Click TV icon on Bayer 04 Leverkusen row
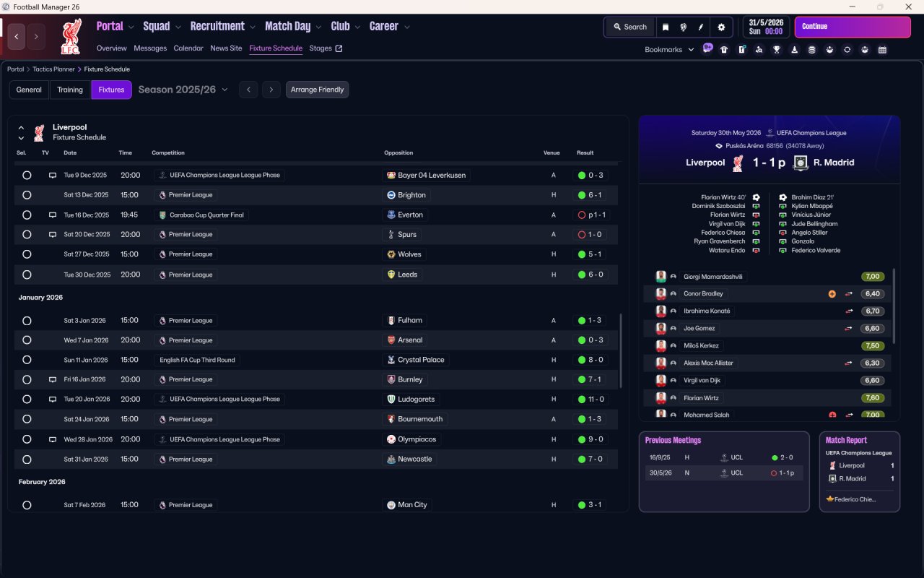 [53, 175]
